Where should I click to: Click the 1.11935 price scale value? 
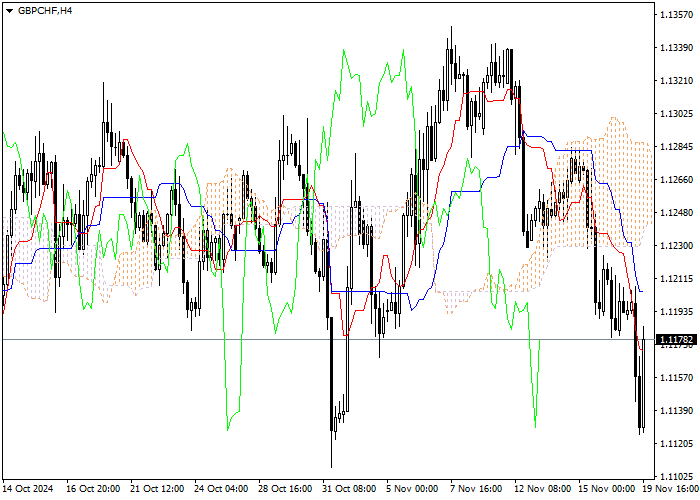676,312
